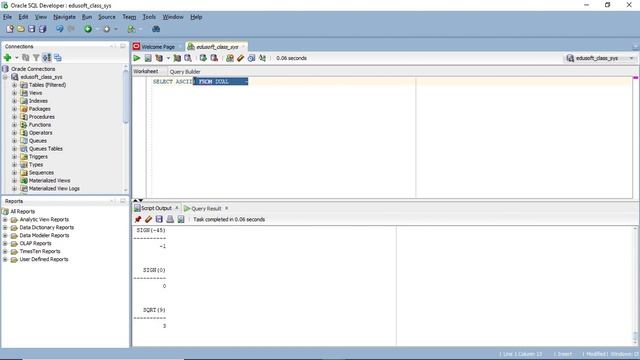Click the Undo toolbar icon
This screenshot has height=360, width=640.
(x=60, y=29)
